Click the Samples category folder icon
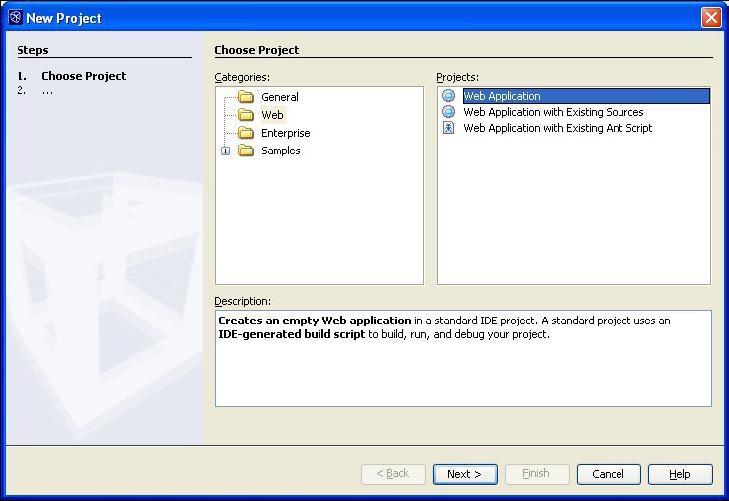 246,151
